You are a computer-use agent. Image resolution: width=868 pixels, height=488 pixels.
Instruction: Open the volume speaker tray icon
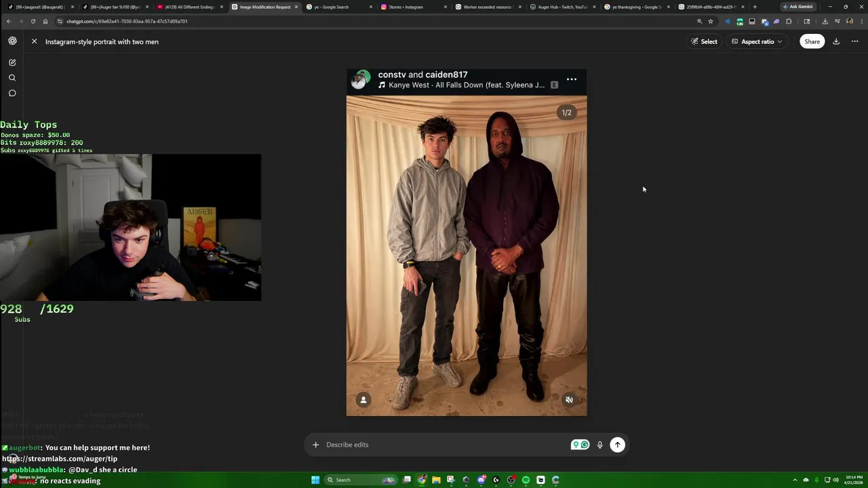835,480
